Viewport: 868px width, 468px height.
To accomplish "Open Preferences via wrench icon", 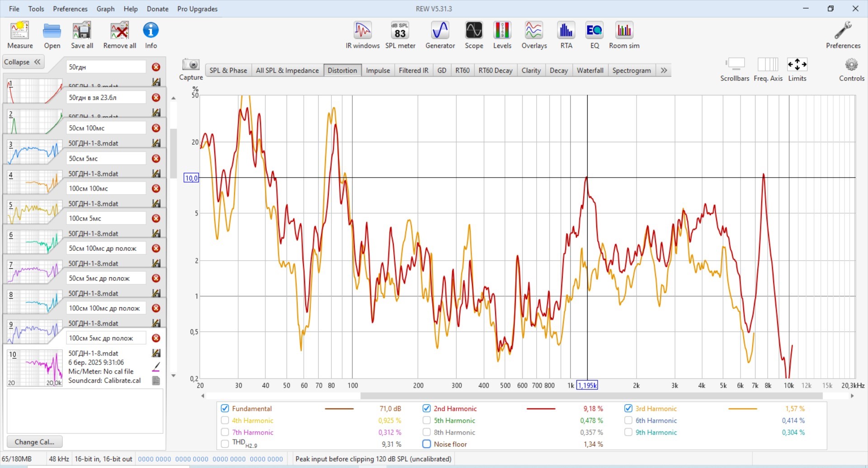I will tap(843, 35).
